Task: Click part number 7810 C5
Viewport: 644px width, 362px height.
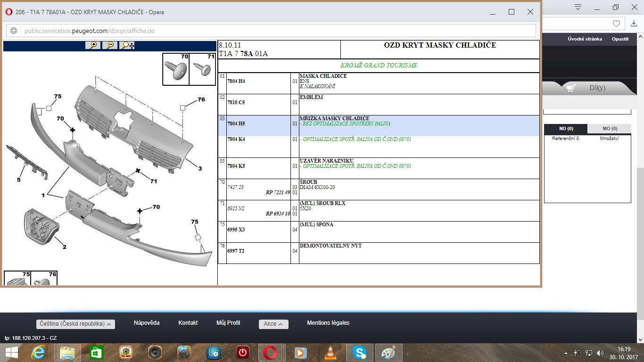Action: [236, 102]
